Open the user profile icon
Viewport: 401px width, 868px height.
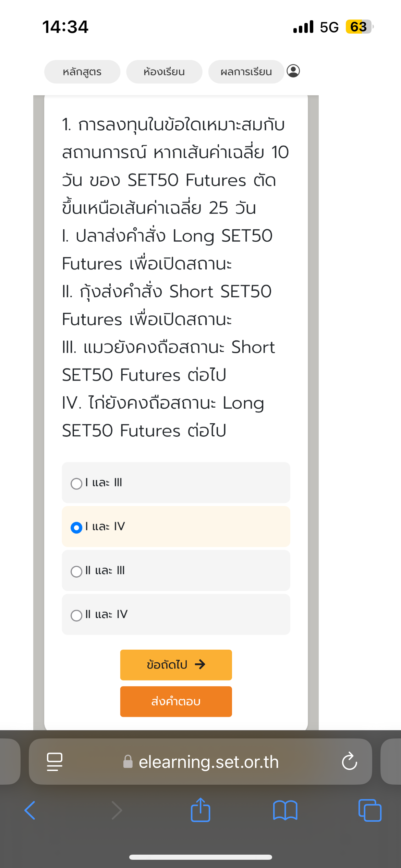(x=293, y=71)
